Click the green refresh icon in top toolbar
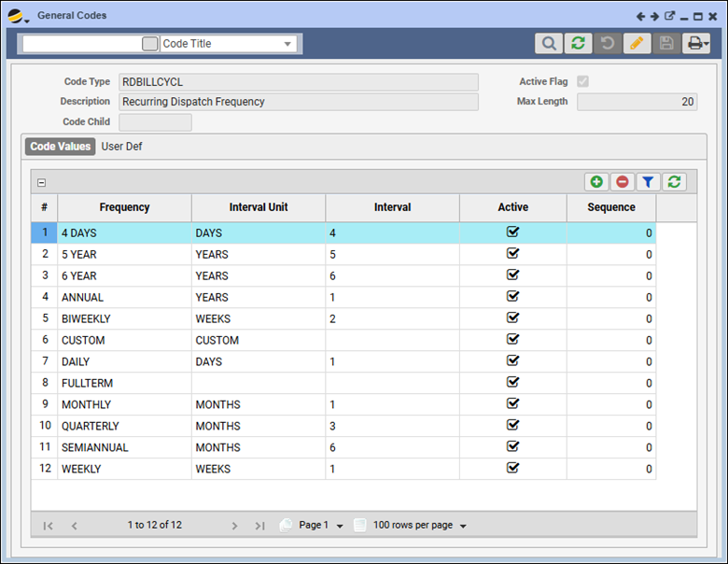Image resolution: width=728 pixels, height=564 pixels. point(578,43)
